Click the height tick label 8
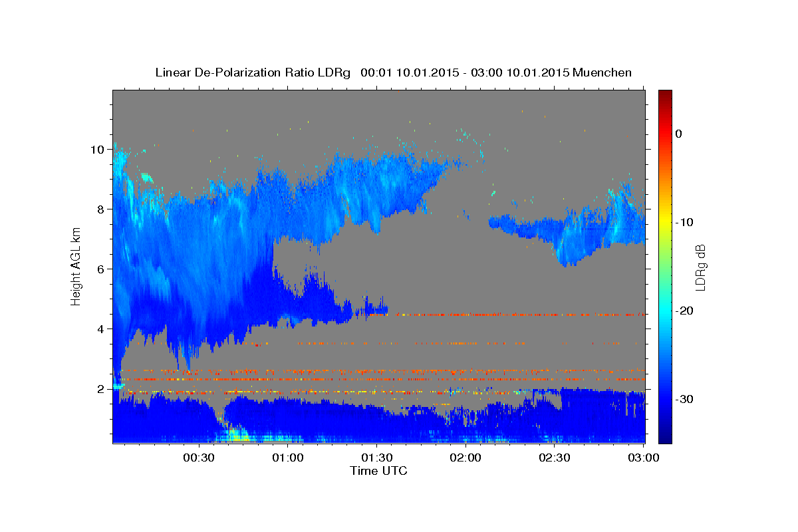 tap(102, 209)
